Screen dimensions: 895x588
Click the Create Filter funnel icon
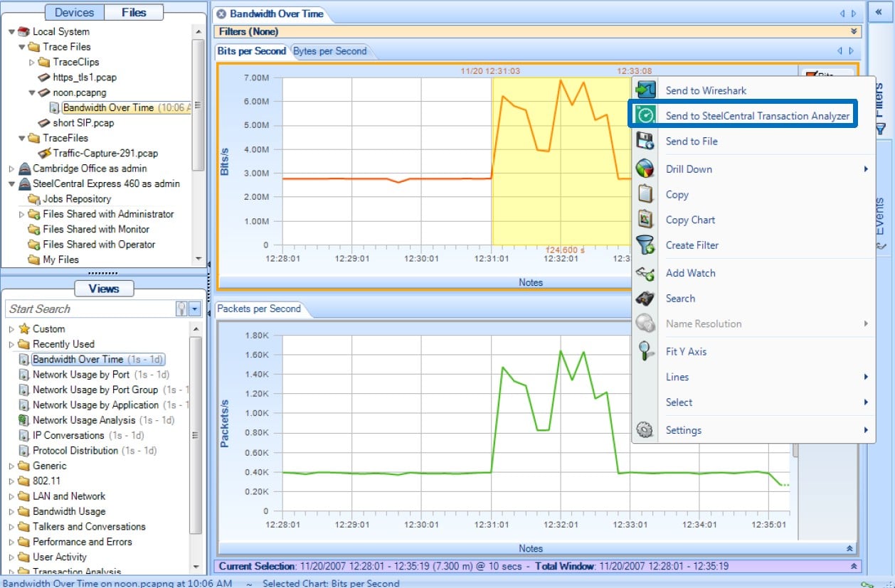tap(645, 245)
